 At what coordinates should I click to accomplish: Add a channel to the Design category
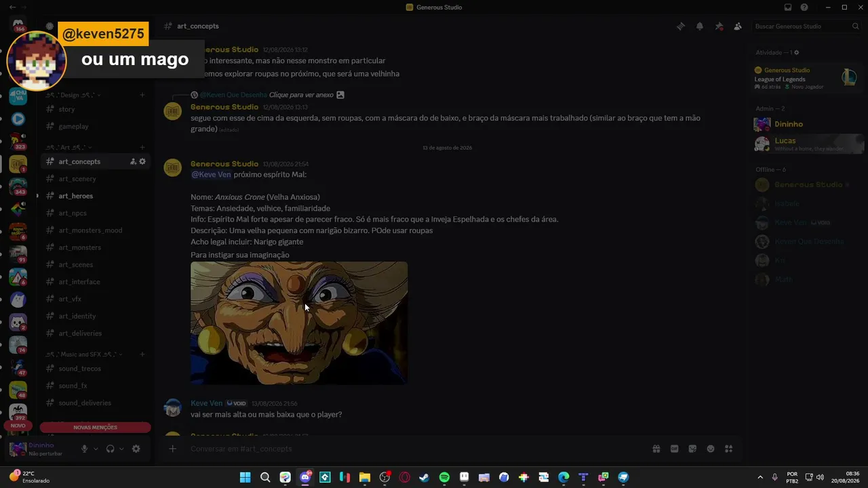coord(142,96)
